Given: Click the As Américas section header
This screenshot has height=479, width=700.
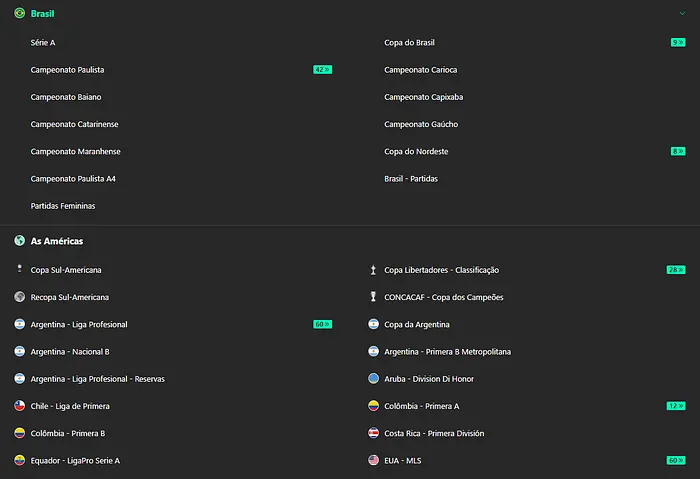Looking at the screenshot, I should tap(57, 241).
